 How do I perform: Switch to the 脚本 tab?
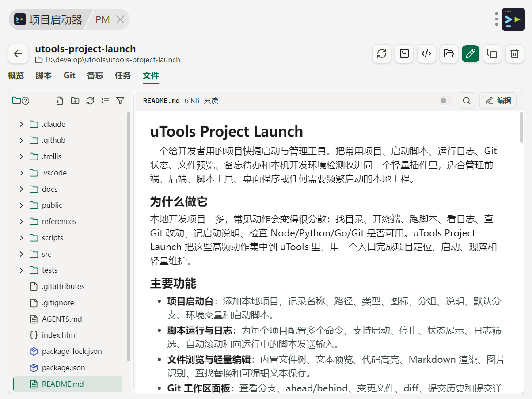click(44, 76)
